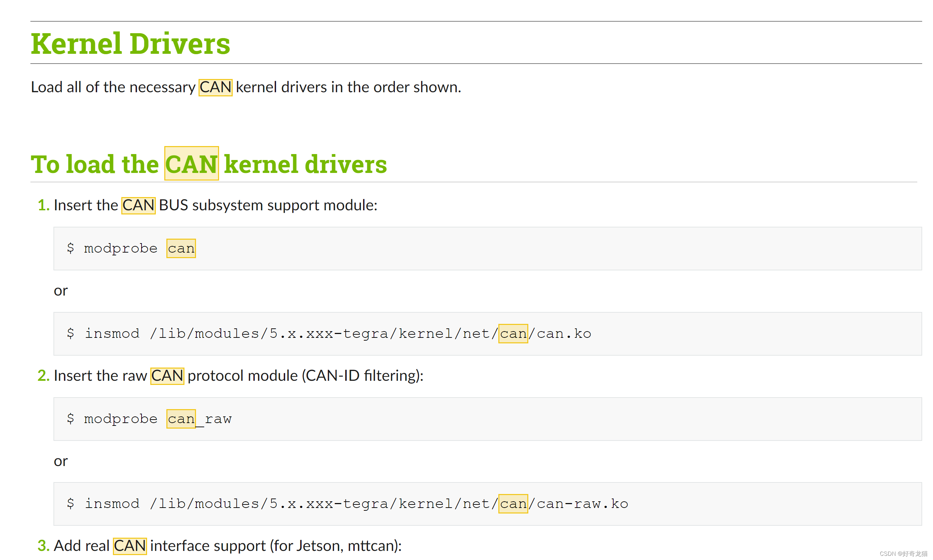The width and height of the screenshot is (933, 560).
Task: Click highlighted CAN in intro sentence
Action: 215,87
